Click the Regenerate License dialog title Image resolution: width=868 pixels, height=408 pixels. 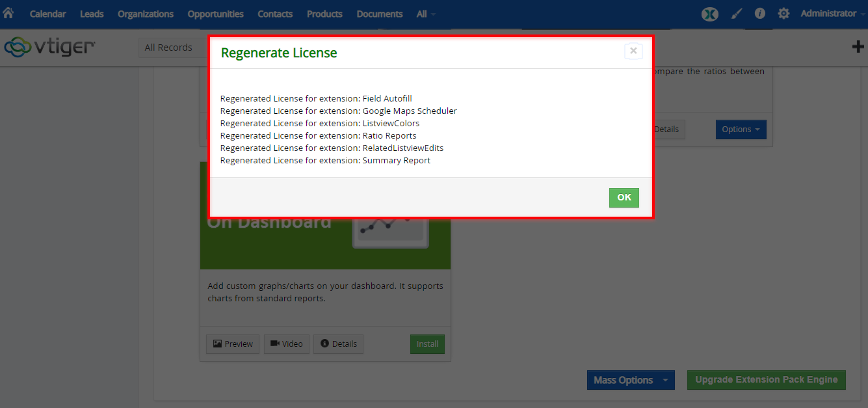pos(279,53)
